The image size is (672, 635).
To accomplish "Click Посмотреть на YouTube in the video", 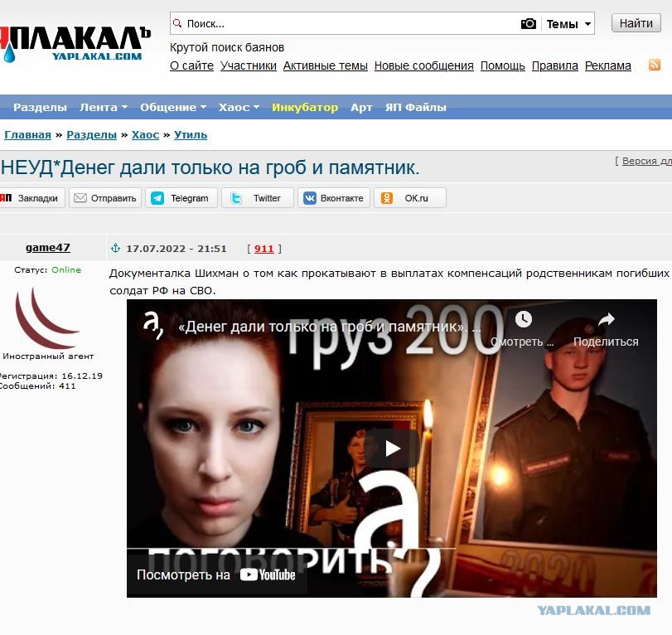I will point(216,574).
